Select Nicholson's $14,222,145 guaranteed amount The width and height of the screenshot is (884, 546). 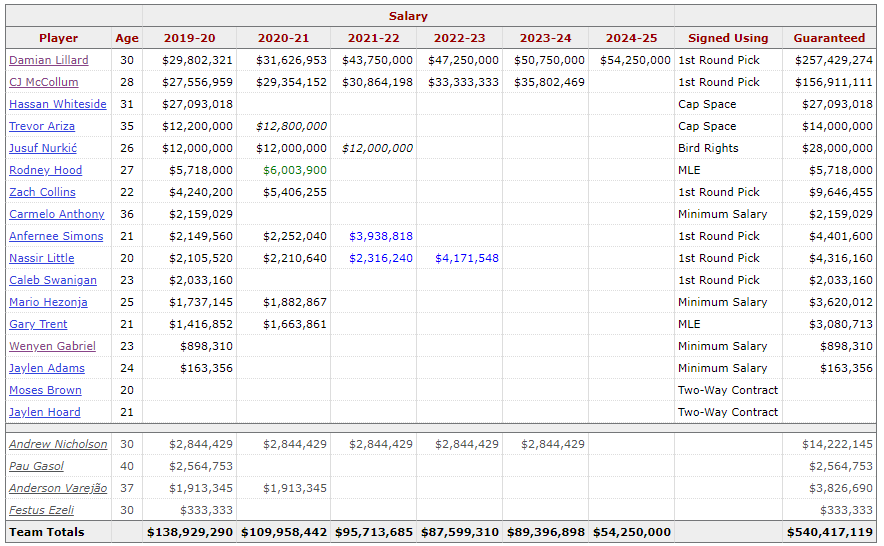click(837, 444)
